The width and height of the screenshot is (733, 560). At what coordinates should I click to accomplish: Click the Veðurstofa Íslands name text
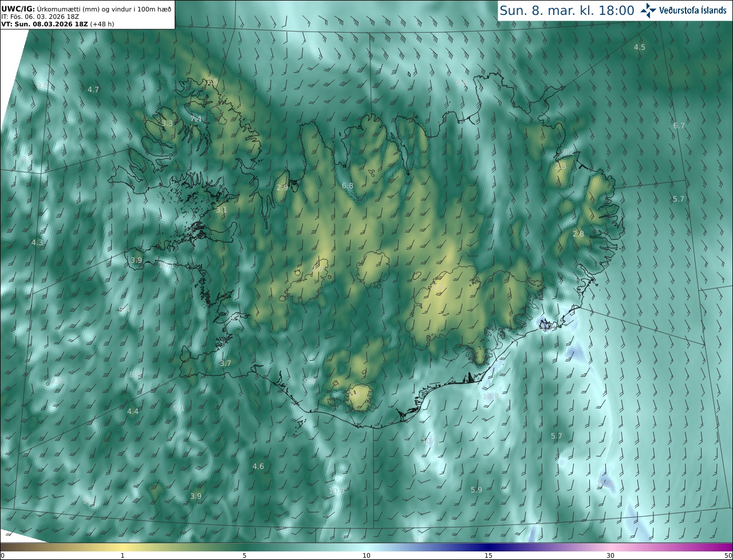[693, 10]
